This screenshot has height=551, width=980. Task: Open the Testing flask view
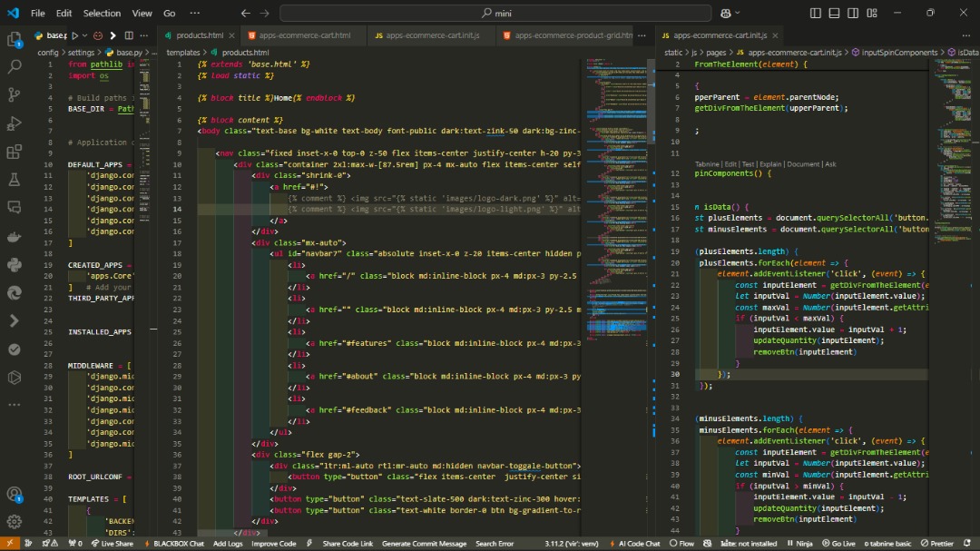14,180
